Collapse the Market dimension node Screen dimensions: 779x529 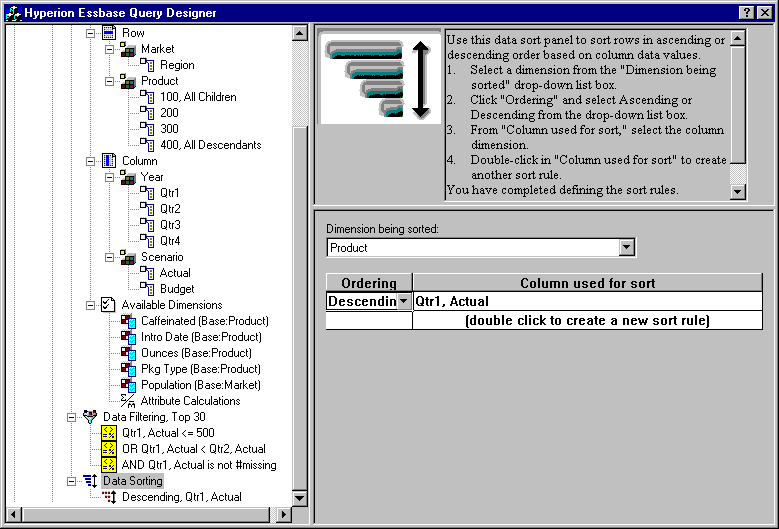pyautogui.click(x=108, y=49)
